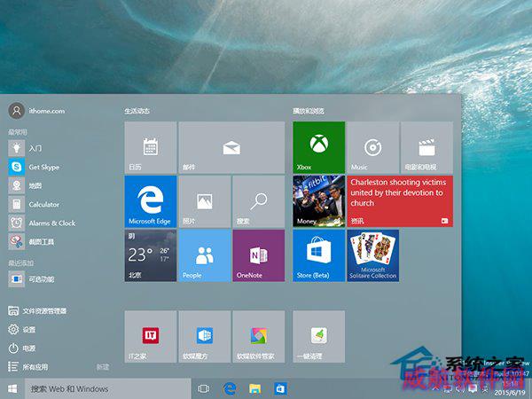Open the People tile
Viewport: 532px width, 399px height.
205,255
